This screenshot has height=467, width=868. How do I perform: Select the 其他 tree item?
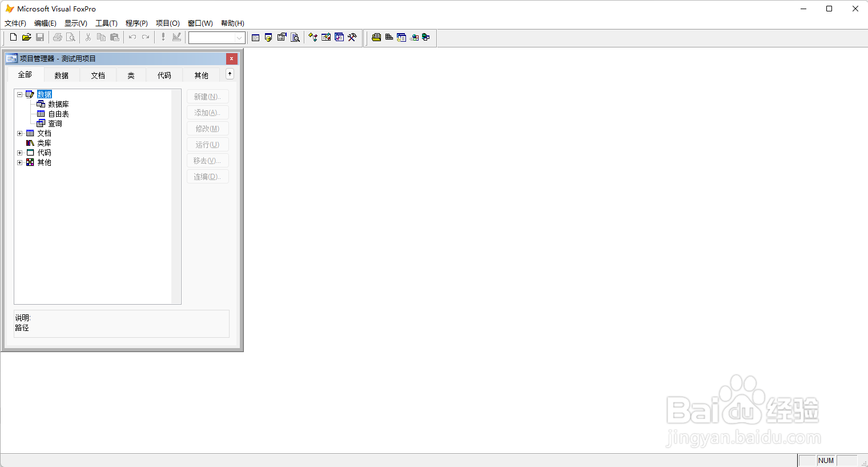click(x=44, y=162)
